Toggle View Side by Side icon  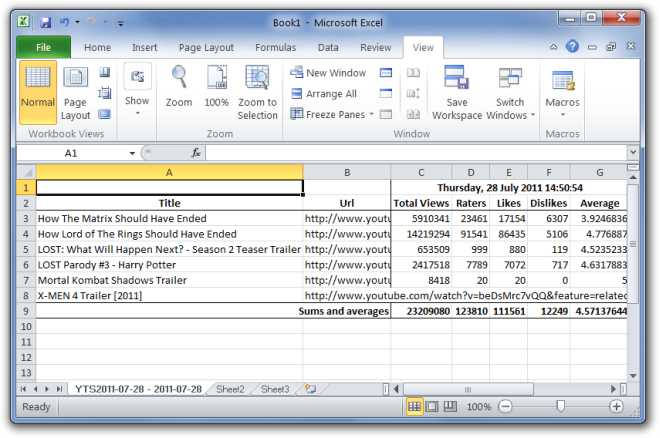click(413, 73)
